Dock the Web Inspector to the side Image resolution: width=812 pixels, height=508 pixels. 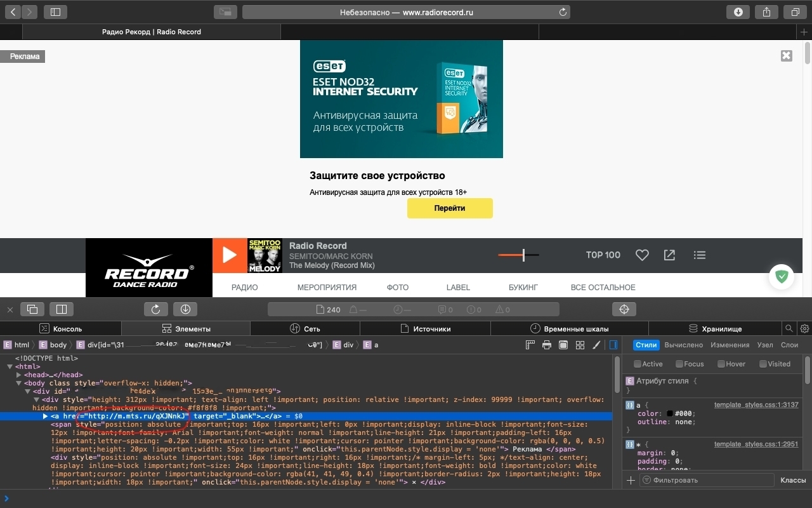(62, 309)
